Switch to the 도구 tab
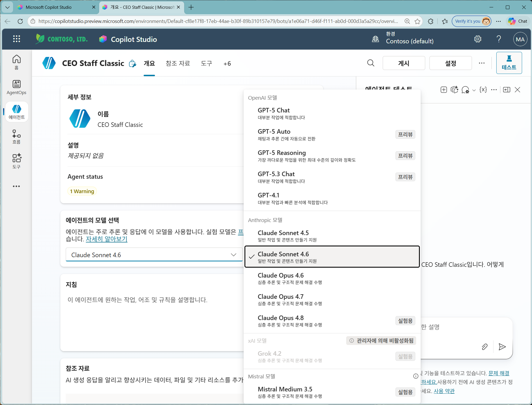Image resolution: width=532 pixels, height=405 pixels. click(207, 63)
